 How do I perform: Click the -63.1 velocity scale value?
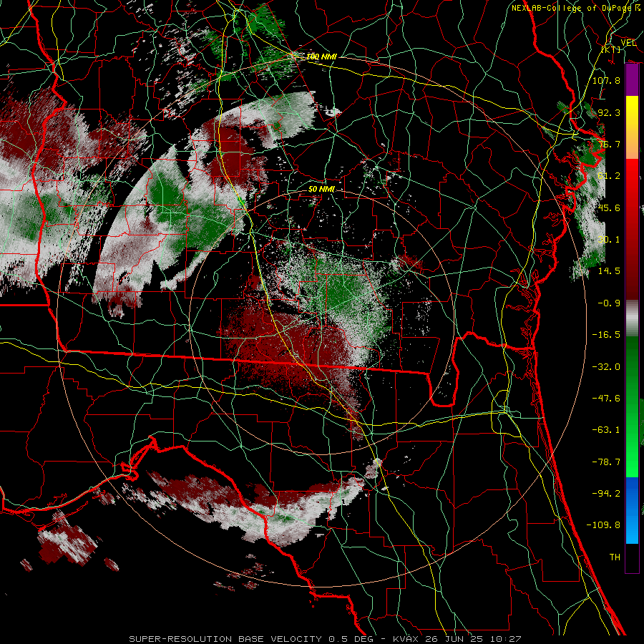tap(606, 430)
